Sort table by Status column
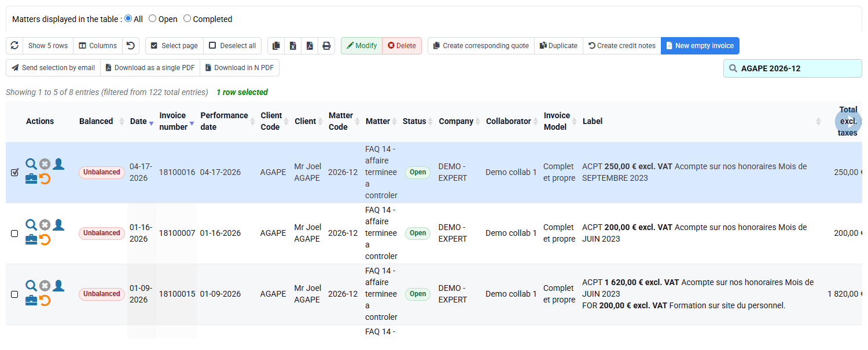Screen dimensions: 868x350 418,121
